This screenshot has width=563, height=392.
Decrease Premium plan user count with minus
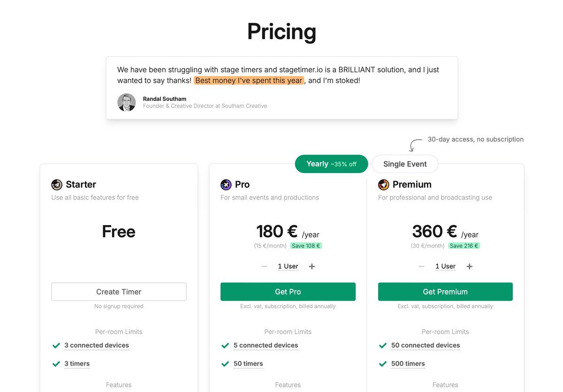[422, 266]
